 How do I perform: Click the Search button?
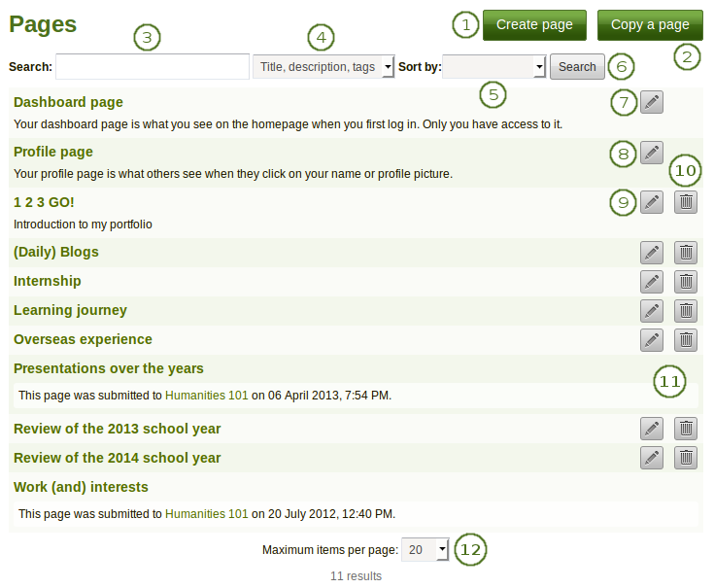577,67
